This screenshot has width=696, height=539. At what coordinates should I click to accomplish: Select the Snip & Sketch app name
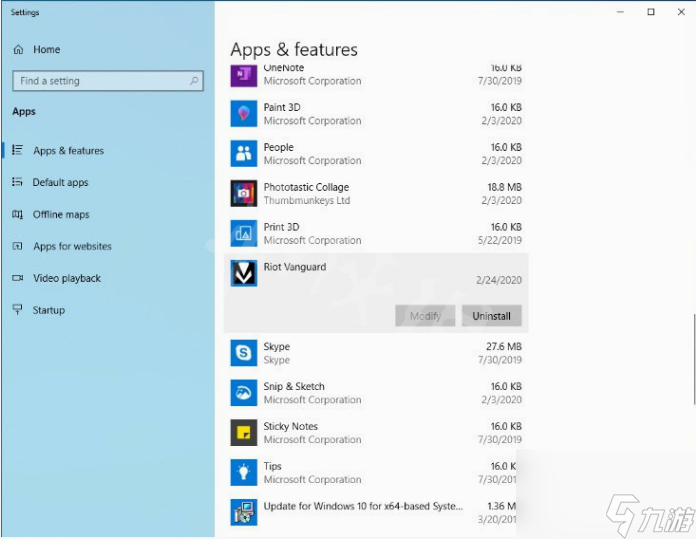tap(294, 386)
